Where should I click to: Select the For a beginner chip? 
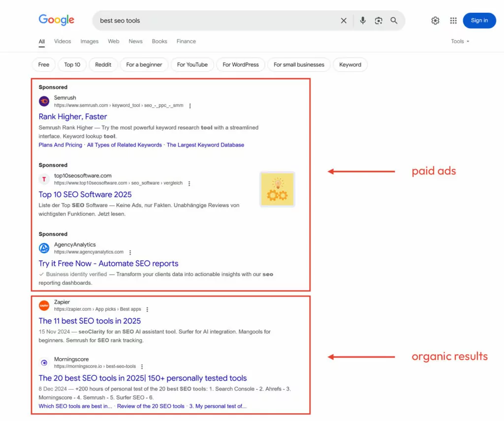tap(144, 64)
